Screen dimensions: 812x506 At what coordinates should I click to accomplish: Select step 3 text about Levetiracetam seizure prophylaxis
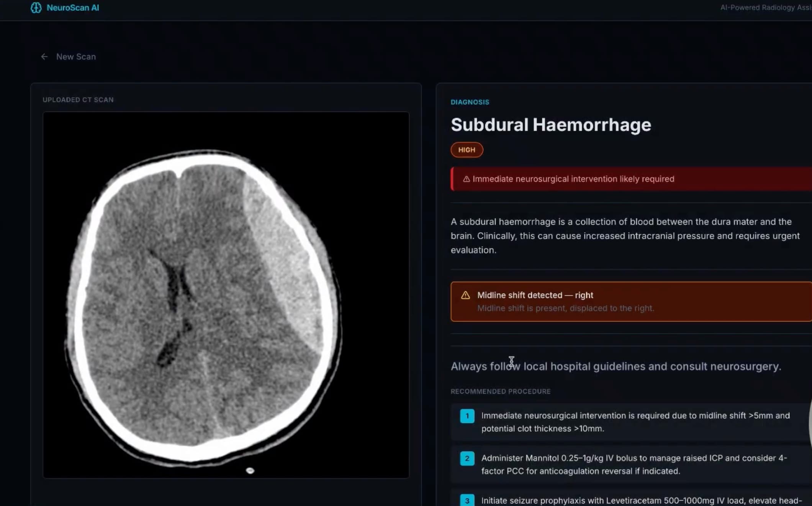click(642, 501)
